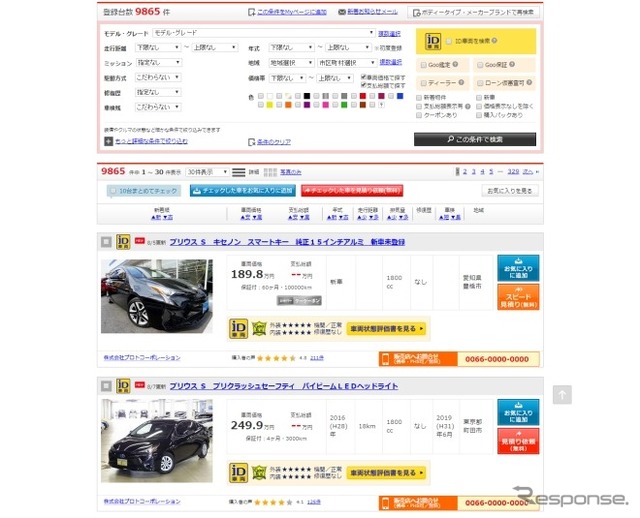Open help icon next to Goo鑑定 filter
Screen dimensions: 640x518
[455, 64]
